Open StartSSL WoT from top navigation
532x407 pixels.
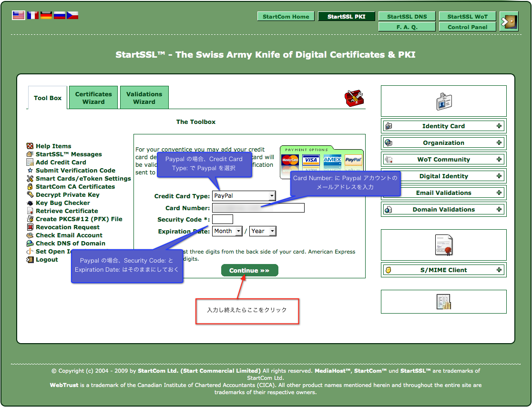(467, 16)
